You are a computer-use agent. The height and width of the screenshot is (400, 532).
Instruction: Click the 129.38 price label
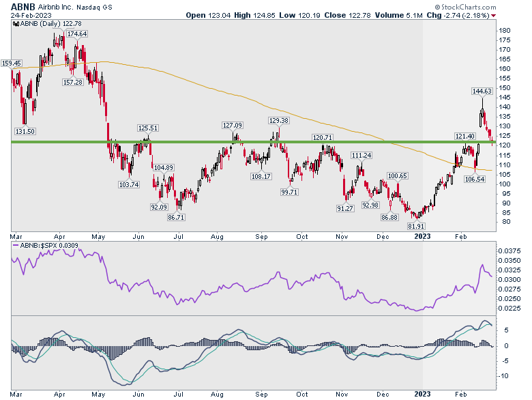278,121
